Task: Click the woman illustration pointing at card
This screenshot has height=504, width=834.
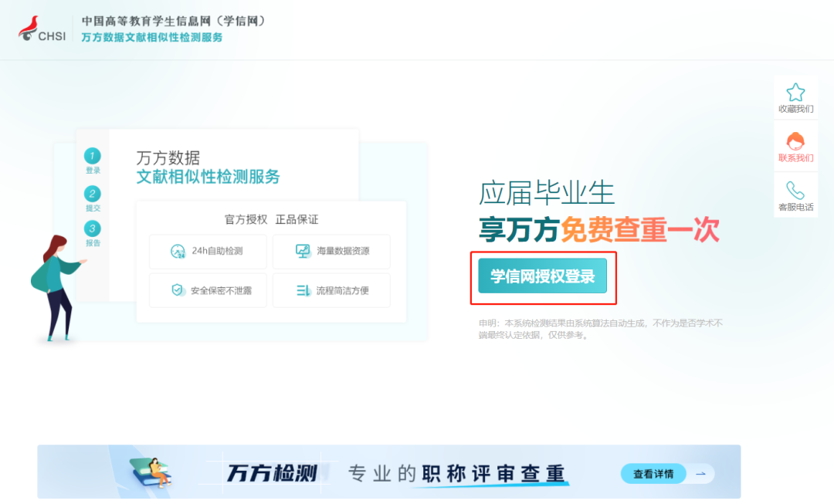Action: click(57, 288)
